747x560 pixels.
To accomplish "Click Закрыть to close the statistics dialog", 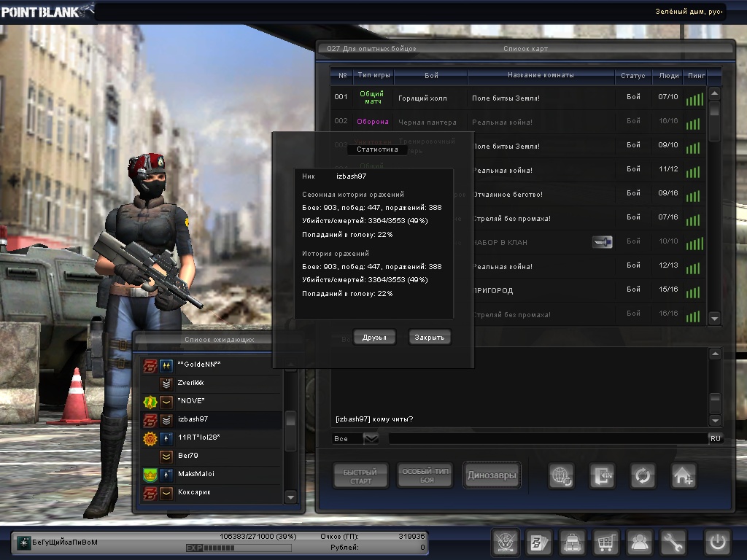I will [x=429, y=337].
